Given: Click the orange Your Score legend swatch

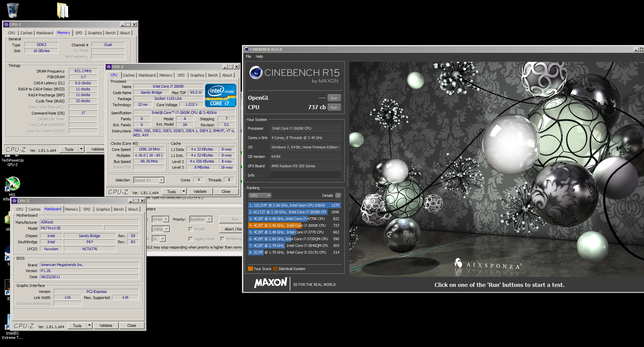Looking at the screenshot, I should (x=250, y=268).
